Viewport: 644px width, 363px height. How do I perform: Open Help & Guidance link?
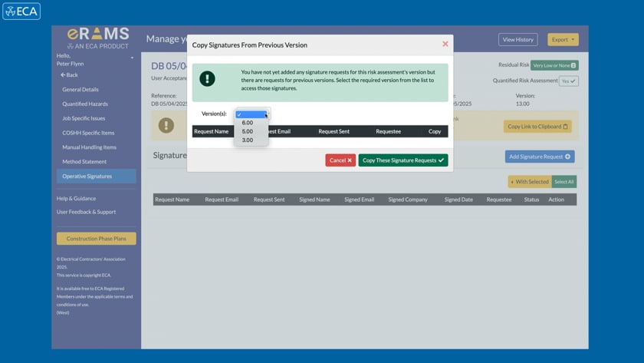(x=76, y=198)
